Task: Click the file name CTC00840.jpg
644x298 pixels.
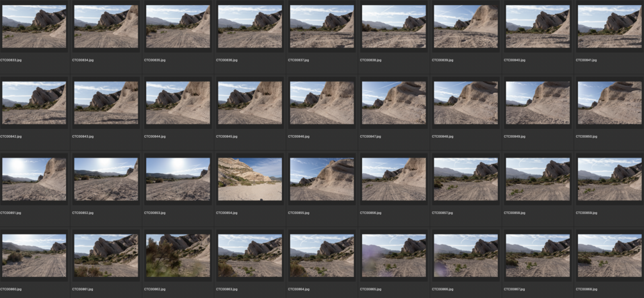Action: (x=515, y=60)
